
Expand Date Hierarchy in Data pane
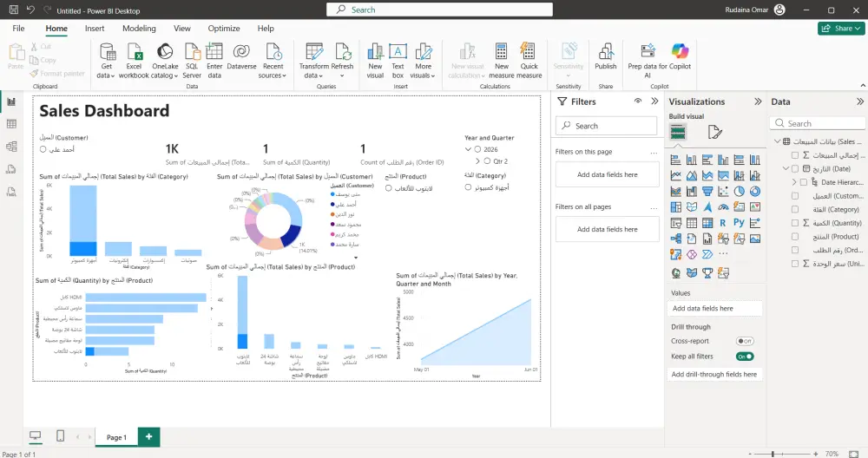(794, 182)
